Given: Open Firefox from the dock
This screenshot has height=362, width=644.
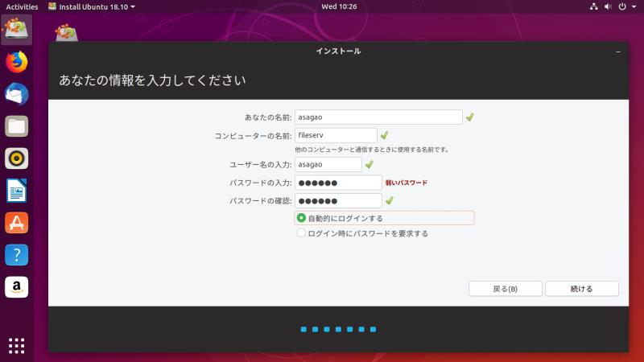Looking at the screenshot, I should [16, 62].
